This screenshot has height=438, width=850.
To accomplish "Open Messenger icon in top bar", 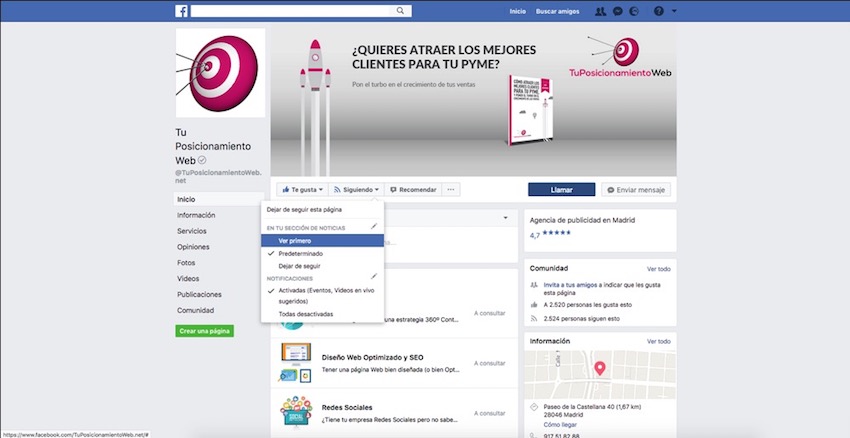I will [x=617, y=11].
